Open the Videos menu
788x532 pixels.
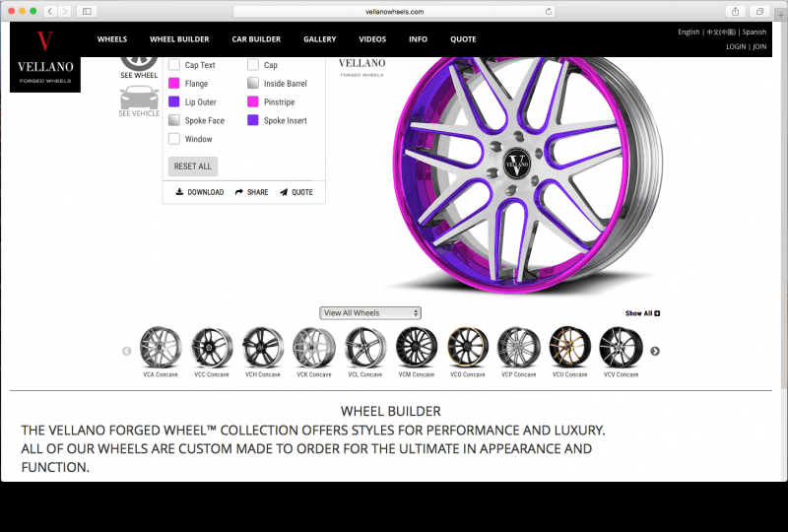tap(372, 39)
